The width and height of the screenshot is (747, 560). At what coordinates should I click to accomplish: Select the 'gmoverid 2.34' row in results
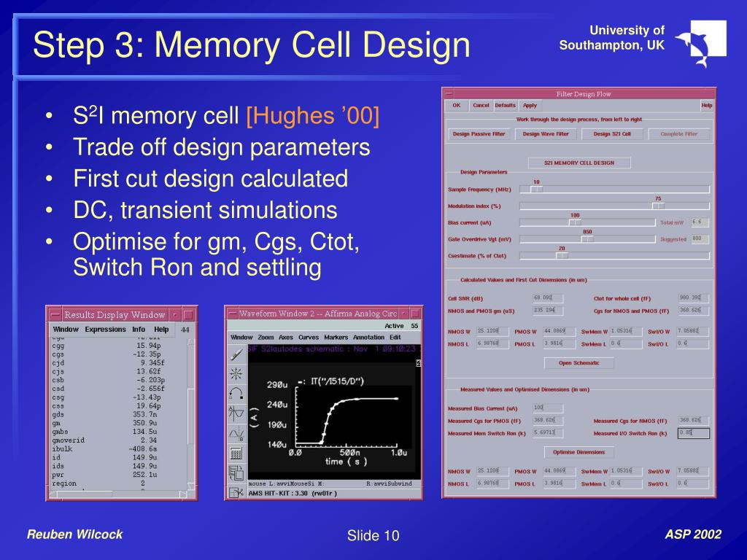click(105, 440)
